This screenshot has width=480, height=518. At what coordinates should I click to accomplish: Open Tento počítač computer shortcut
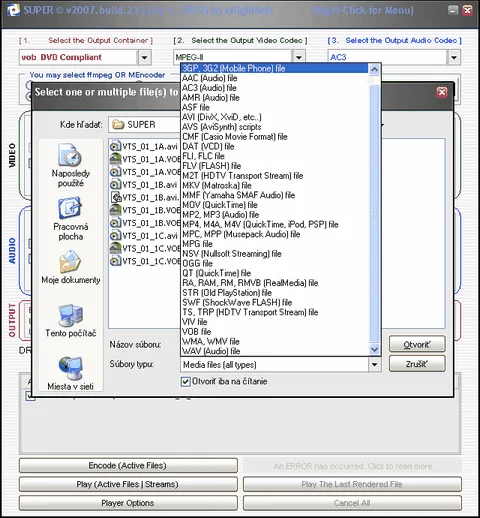click(x=71, y=320)
